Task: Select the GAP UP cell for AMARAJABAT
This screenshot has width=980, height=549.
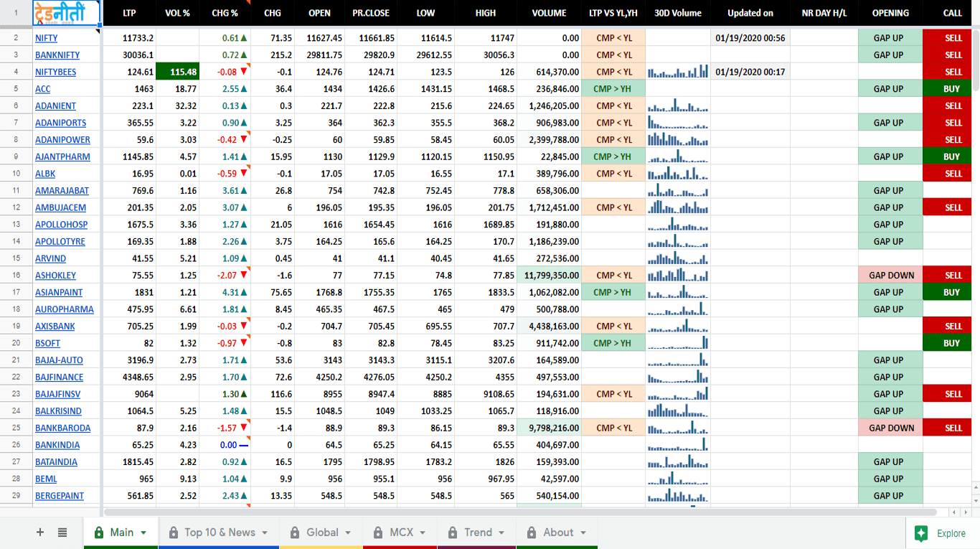Action: pyautogui.click(x=890, y=191)
